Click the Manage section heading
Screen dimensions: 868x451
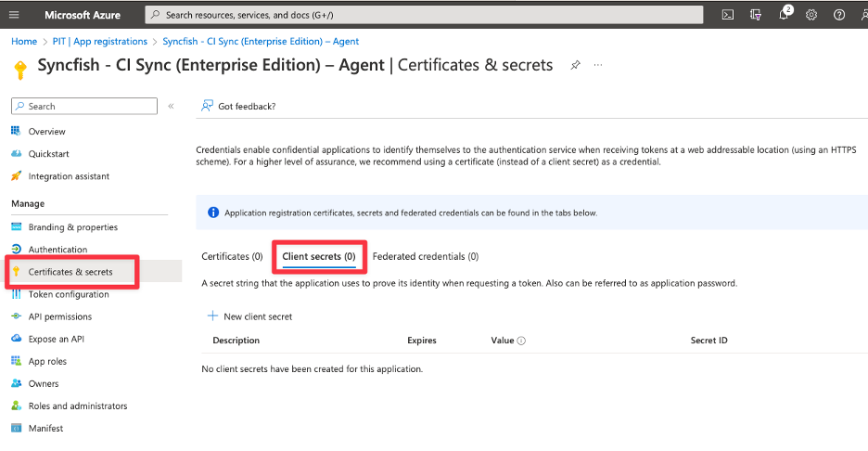28,203
